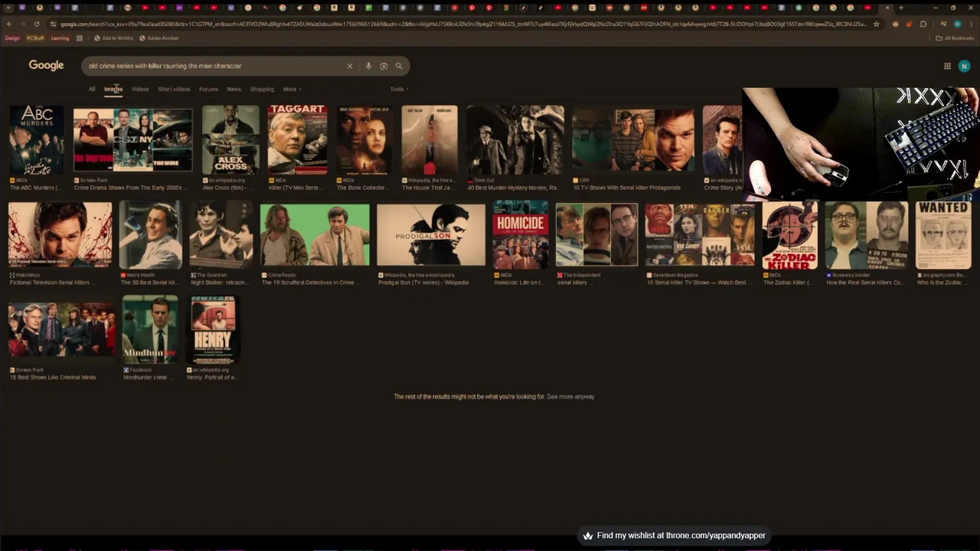Screen dimensions: 980x551
Task: Switch to the All results tab
Action: 92,89
